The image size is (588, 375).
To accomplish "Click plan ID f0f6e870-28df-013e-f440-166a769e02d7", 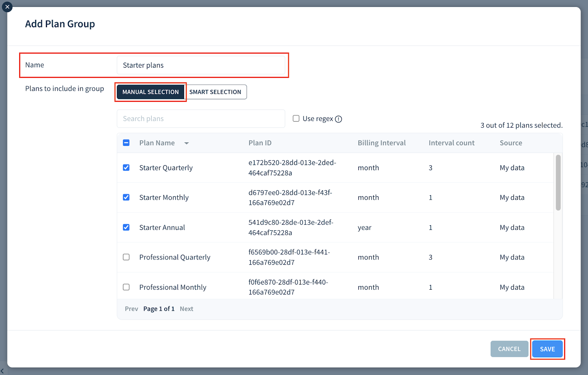I will (288, 287).
